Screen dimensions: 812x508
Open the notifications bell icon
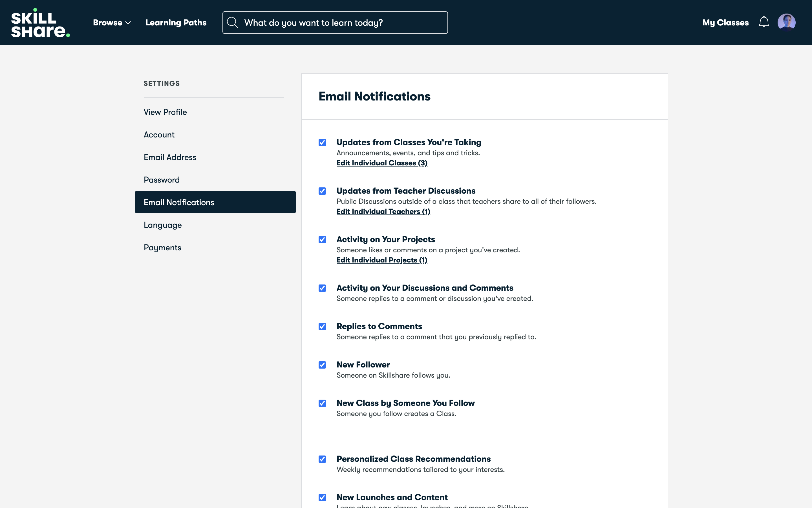tap(764, 22)
